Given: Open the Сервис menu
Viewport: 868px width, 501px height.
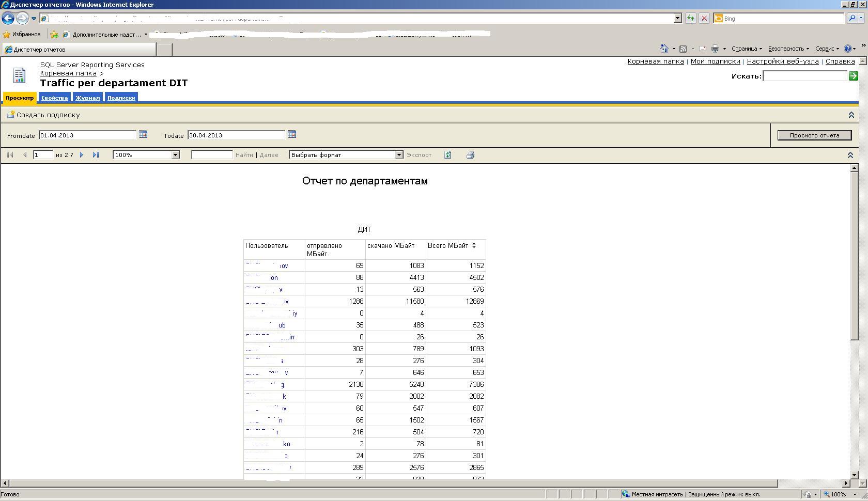Looking at the screenshot, I should pos(826,49).
